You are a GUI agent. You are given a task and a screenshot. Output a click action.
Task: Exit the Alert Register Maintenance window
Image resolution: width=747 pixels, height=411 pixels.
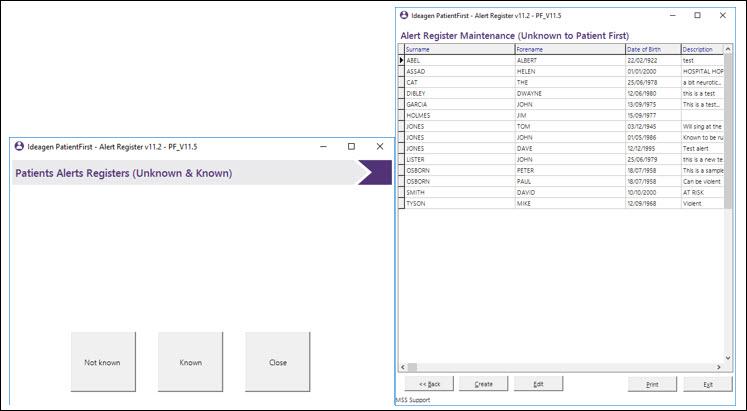(707, 384)
